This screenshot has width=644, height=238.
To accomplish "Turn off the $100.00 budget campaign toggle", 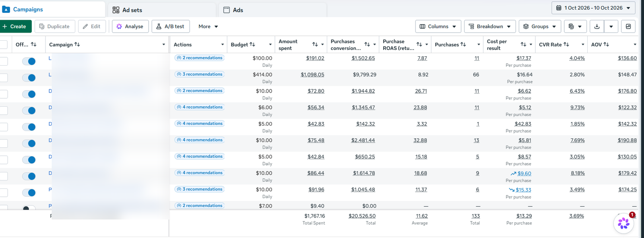I will click(x=29, y=61).
